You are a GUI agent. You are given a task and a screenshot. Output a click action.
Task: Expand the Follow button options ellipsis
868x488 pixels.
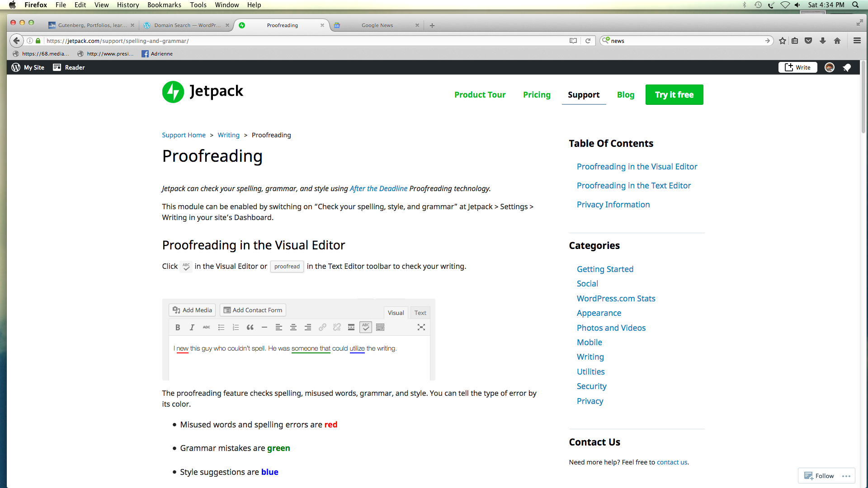(x=846, y=476)
